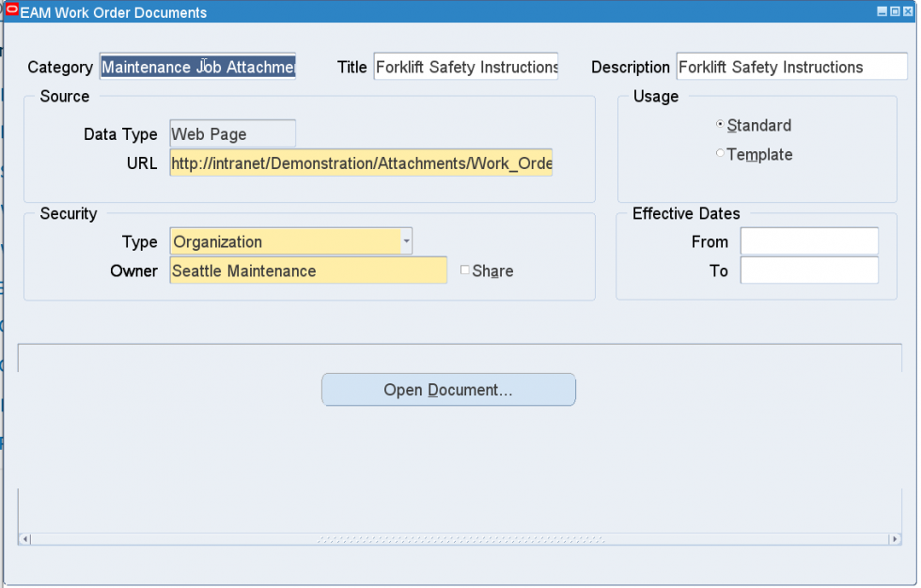Click the Forklift Safety Instructions title field
Screen dimensions: 921x588
tap(465, 67)
